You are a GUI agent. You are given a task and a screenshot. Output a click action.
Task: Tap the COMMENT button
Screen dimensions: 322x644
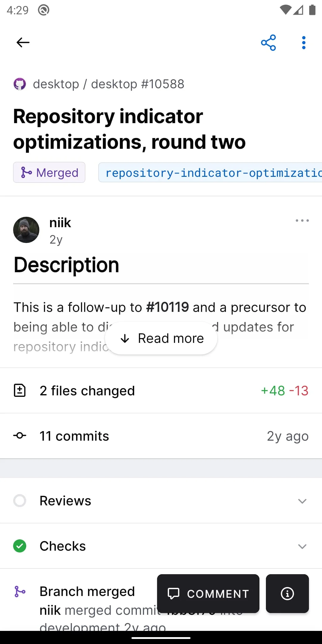coord(208,594)
